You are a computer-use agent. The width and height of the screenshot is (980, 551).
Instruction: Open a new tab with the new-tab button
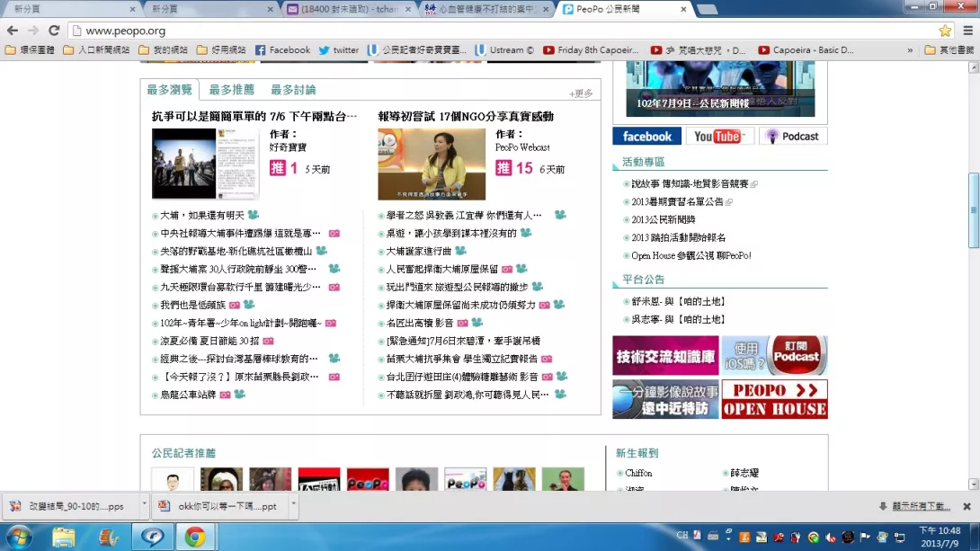click(707, 9)
